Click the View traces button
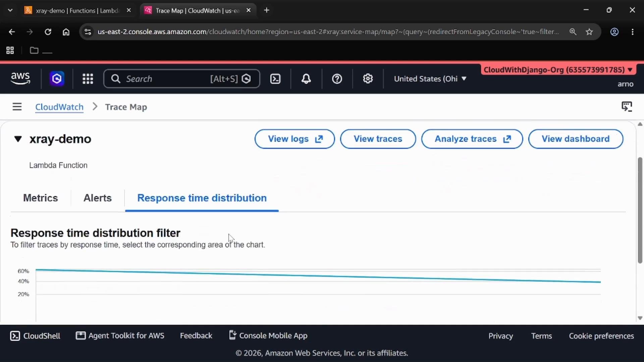 378,139
